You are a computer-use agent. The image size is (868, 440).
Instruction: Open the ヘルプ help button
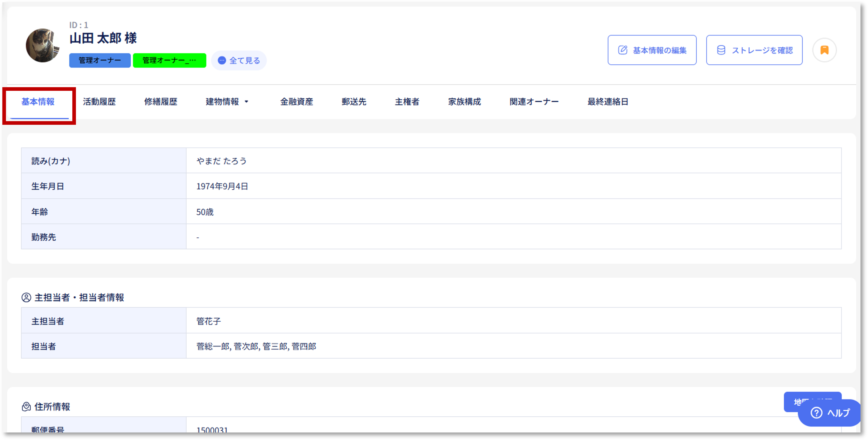[830, 413]
